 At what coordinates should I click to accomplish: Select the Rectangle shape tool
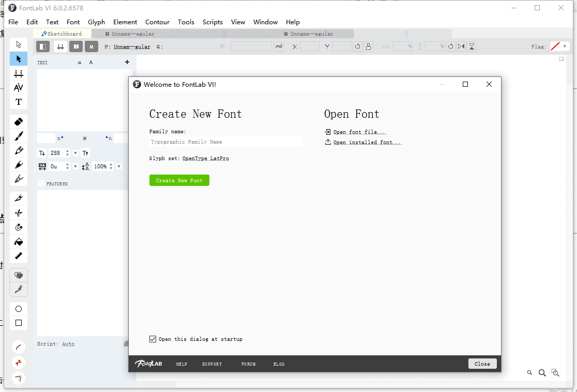pos(19,323)
